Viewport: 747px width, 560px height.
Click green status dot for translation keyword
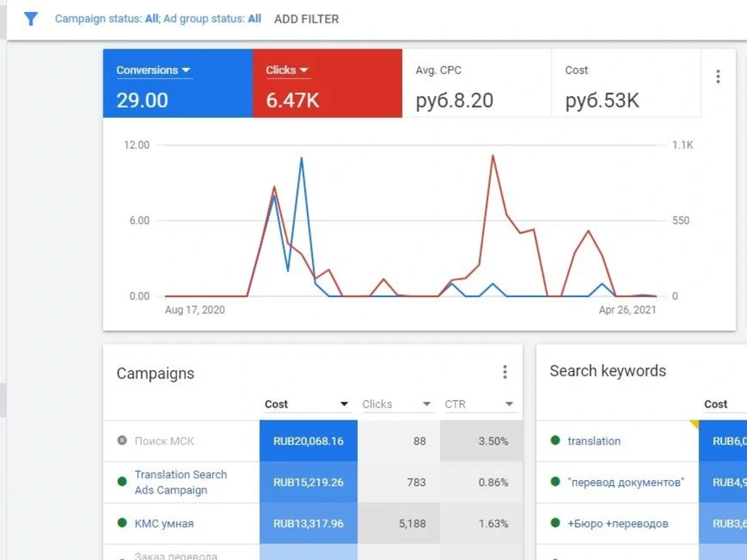(555, 440)
